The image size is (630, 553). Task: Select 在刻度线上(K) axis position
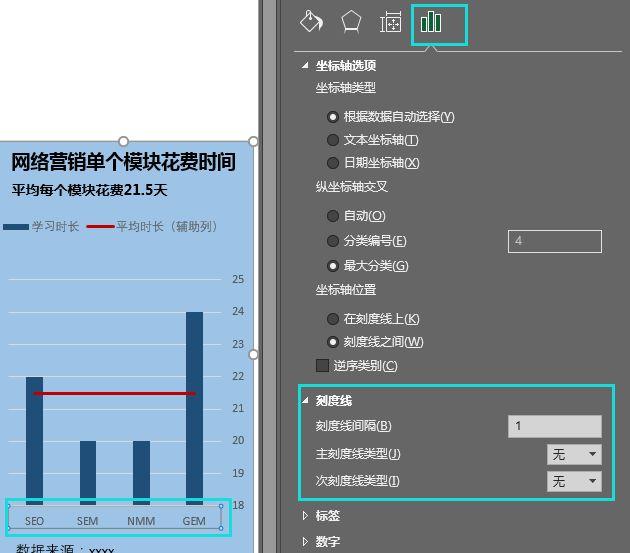(x=373, y=319)
